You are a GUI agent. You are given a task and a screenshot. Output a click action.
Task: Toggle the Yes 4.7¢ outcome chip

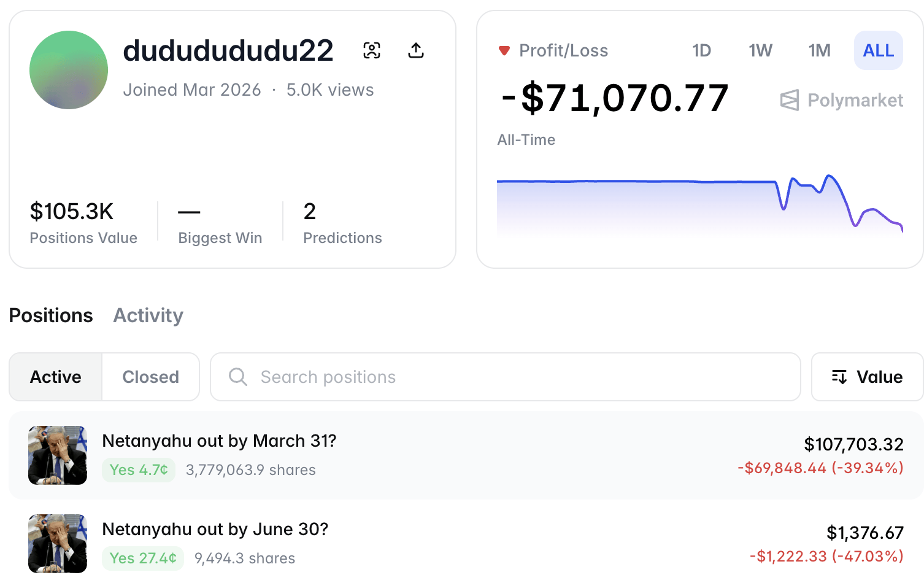139,469
